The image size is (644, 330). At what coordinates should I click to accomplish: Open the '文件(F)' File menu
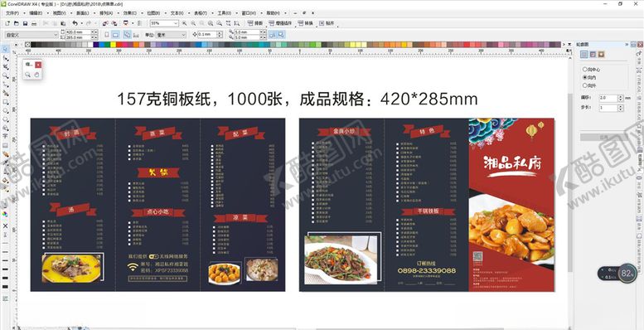[12, 13]
